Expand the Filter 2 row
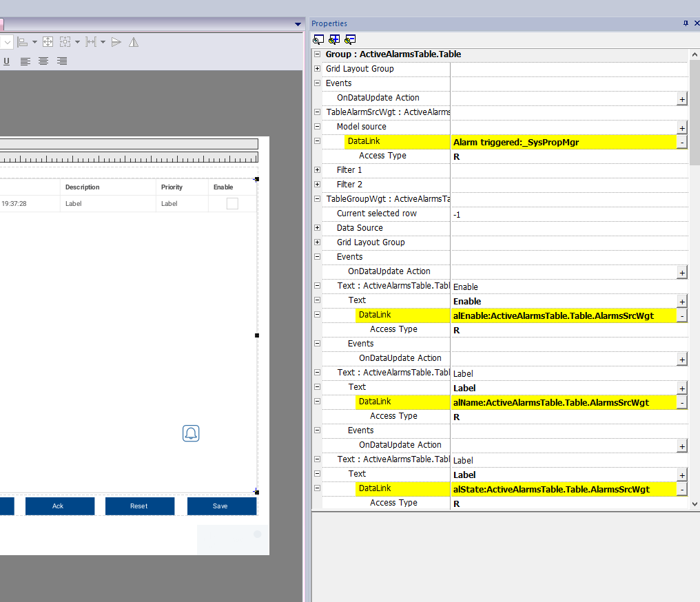 click(317, 185)
